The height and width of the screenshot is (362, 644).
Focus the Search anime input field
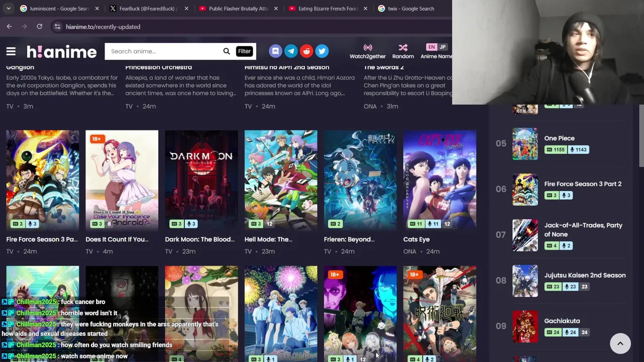coord(164,51)
